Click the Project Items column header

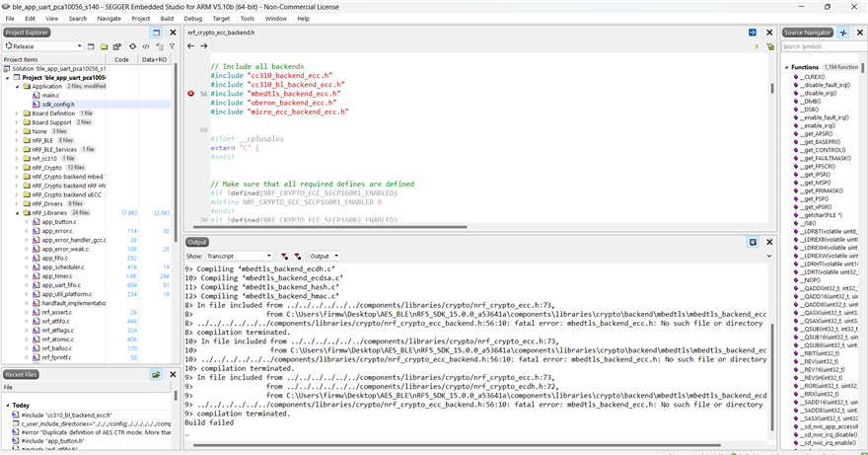pyautogui.click(x=54, y=59)
